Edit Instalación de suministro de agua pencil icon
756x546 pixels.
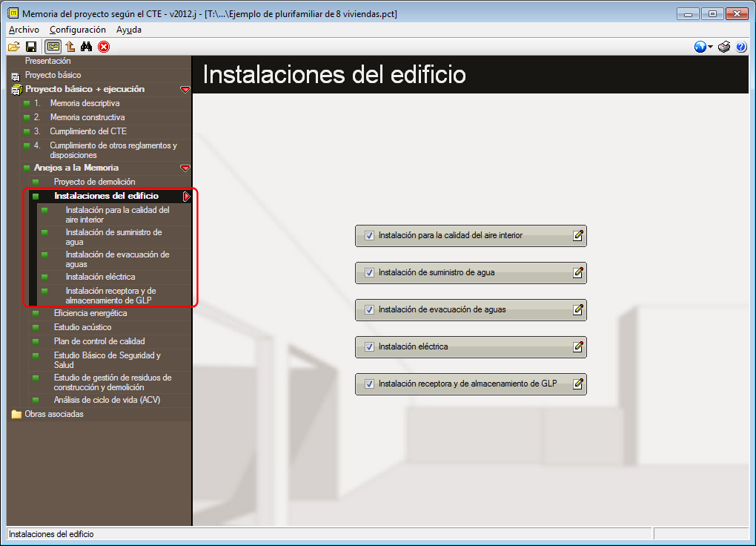pos(578,273)
